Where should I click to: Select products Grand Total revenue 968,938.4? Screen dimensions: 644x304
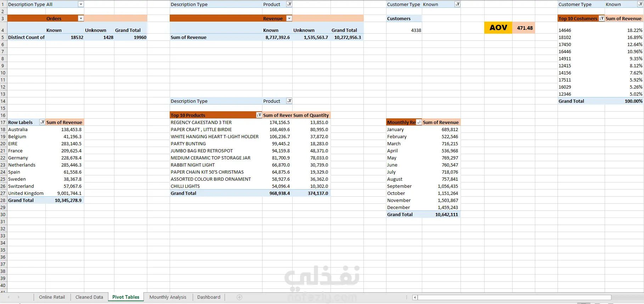tap(277, 193)
